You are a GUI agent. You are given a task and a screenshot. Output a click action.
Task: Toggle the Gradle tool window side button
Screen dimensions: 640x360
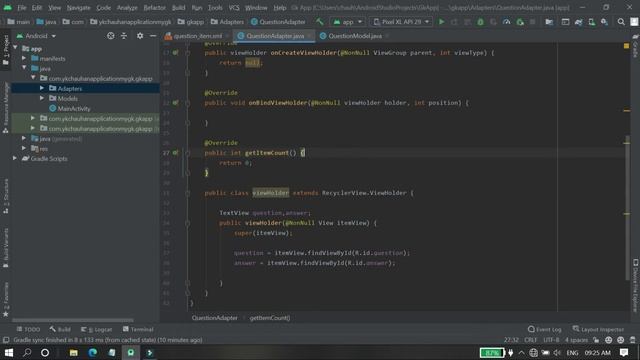(636, 46)
